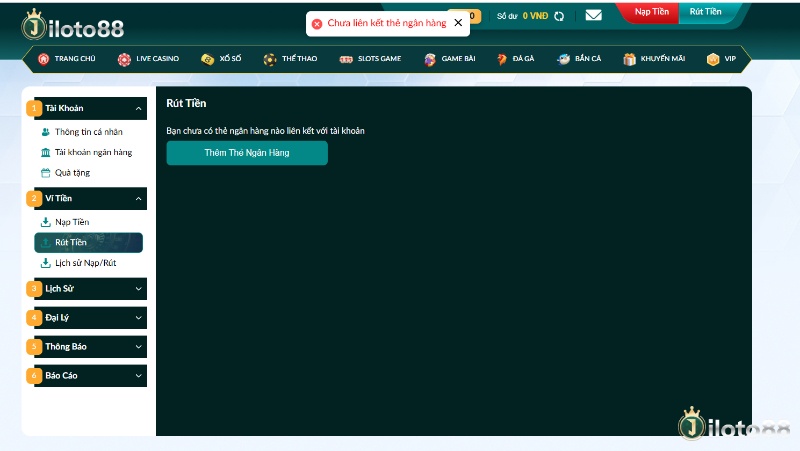Click the red Nạp Tiền header button
800x451 pixels.
click(652, 12)
